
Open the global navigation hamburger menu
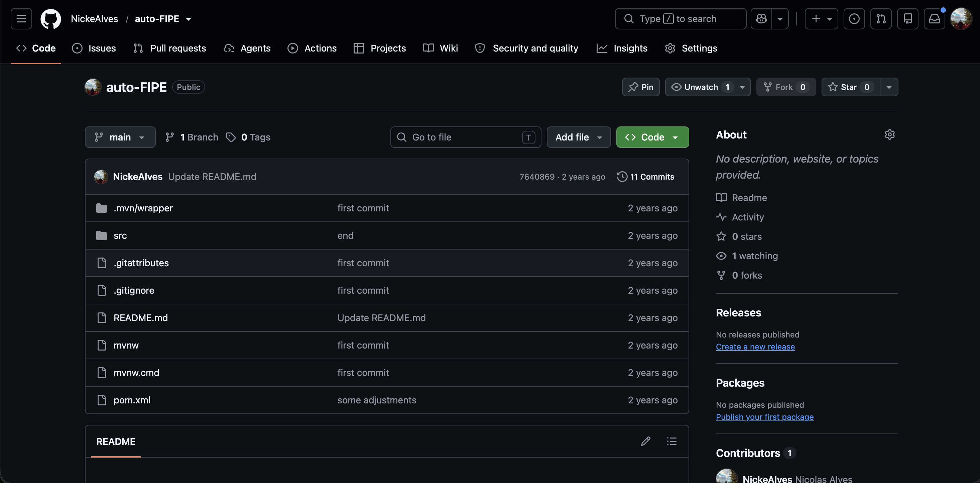(21, 19)
